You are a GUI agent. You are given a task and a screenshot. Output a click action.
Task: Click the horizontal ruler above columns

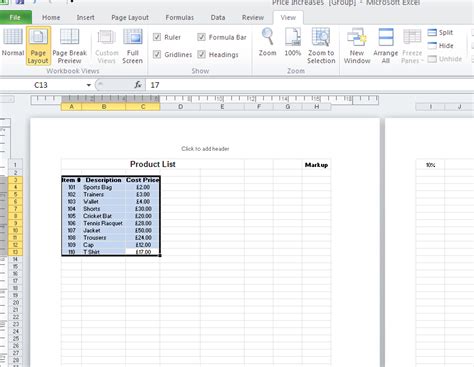tap(205, 99)
